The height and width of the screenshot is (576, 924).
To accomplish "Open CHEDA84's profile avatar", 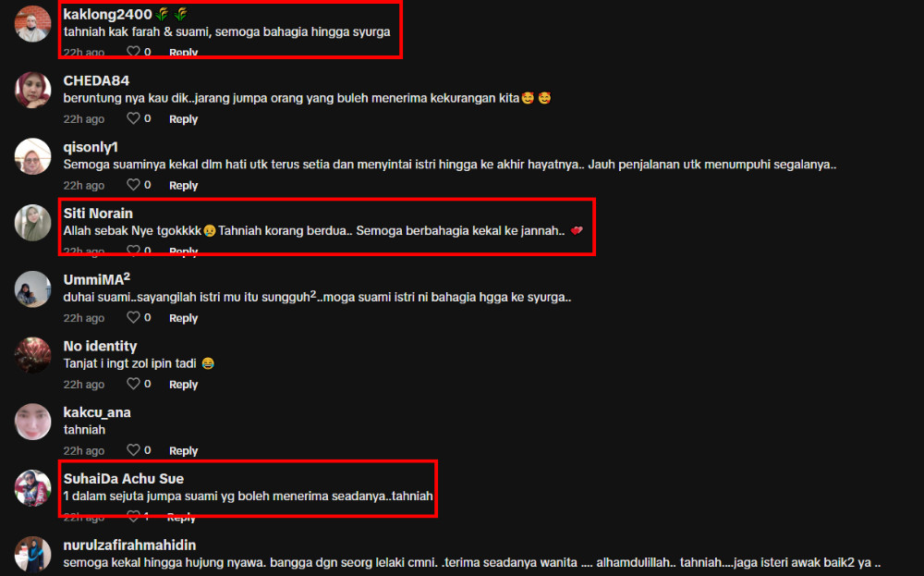I will pyautogui.click(x=33, y=90).
